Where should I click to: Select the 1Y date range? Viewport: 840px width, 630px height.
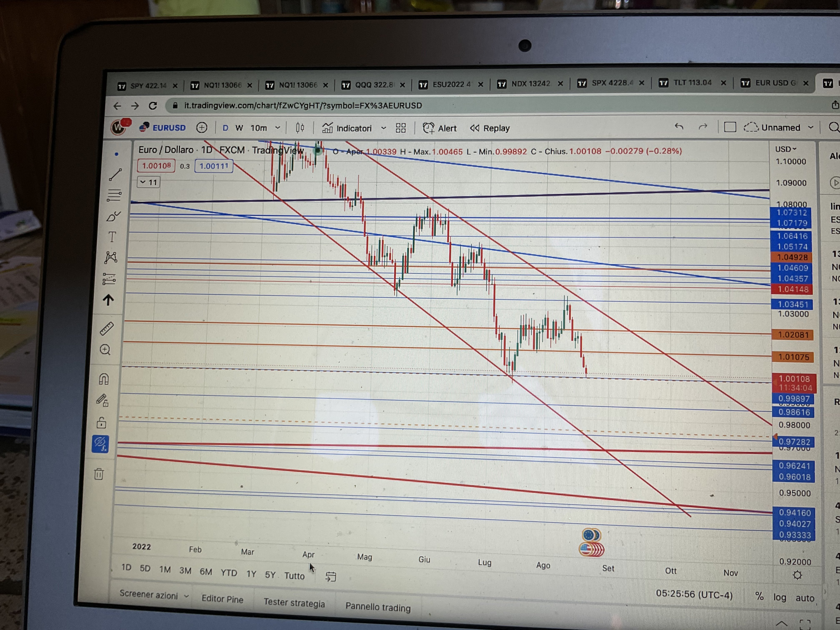point(251,574)
